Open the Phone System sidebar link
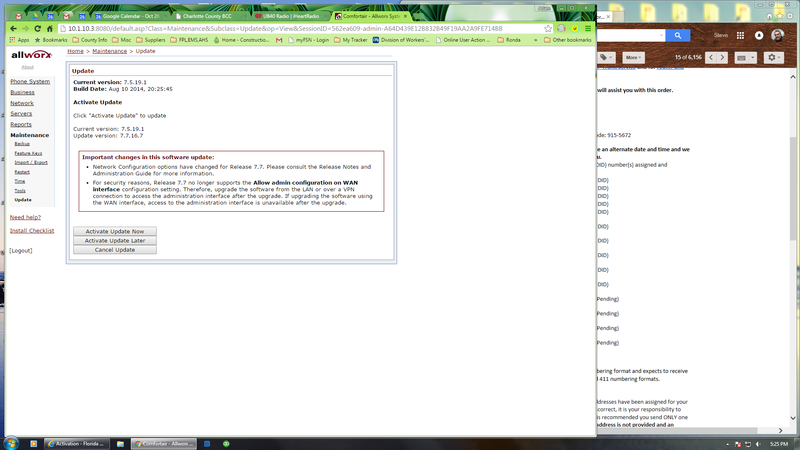This screenshot has height=450, width=800. pos(30,81)
